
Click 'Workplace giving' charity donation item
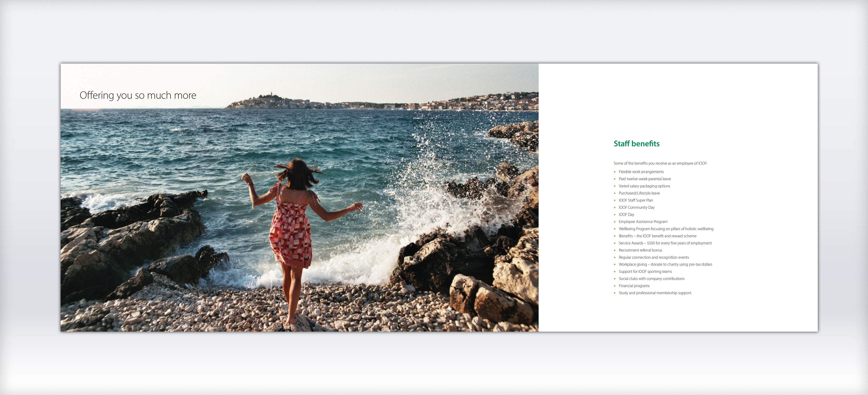(665, 264)
